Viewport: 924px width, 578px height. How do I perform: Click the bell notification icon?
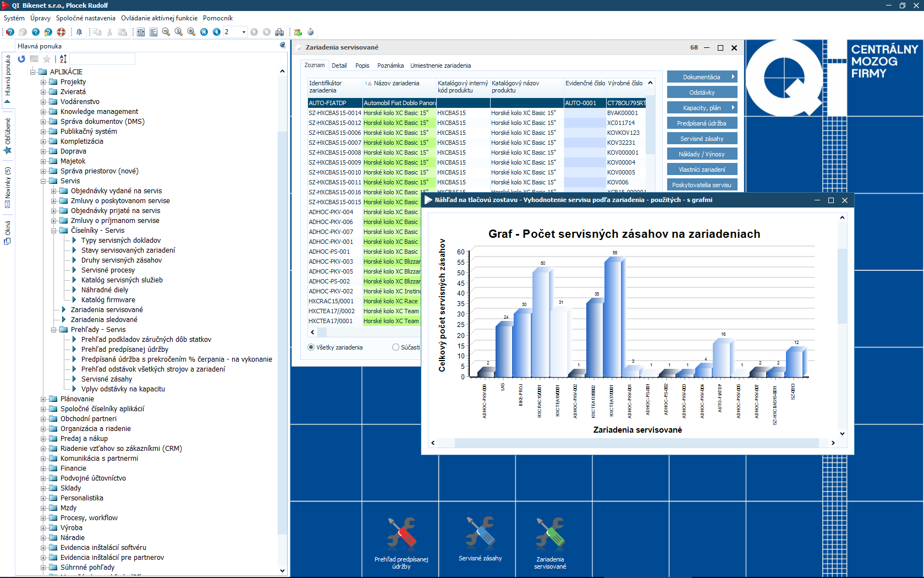tap(79, 32)
